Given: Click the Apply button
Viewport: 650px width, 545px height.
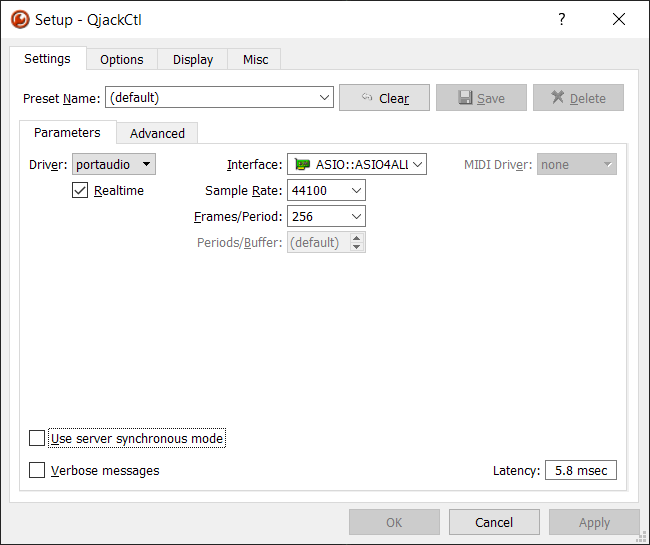Looking at the screenshot, I should 594,522.
